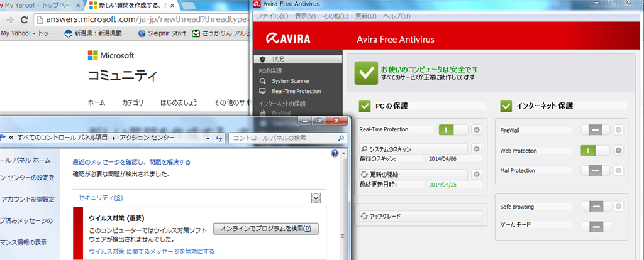Open 表示(V) menu in Avira
The height and width of the screenshot is (260, 644).
point(305,16)
